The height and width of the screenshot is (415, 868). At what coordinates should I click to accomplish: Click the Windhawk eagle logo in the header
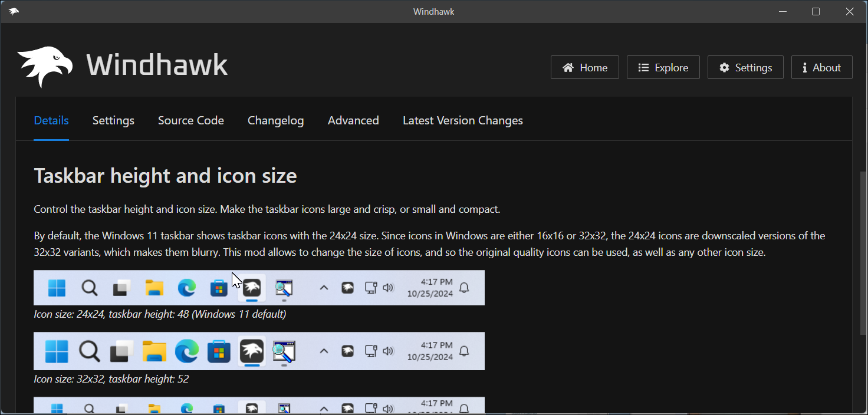44,65
